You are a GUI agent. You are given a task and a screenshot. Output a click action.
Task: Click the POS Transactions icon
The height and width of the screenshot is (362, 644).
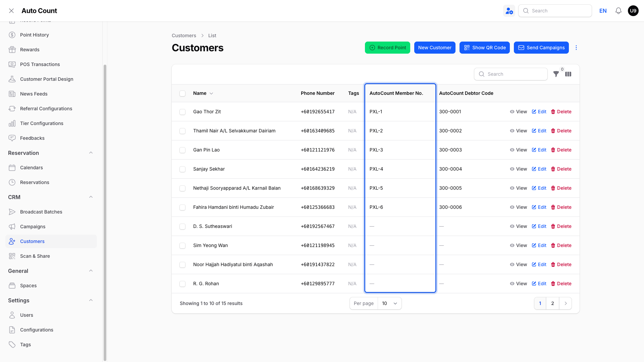[x=12, y=64]
